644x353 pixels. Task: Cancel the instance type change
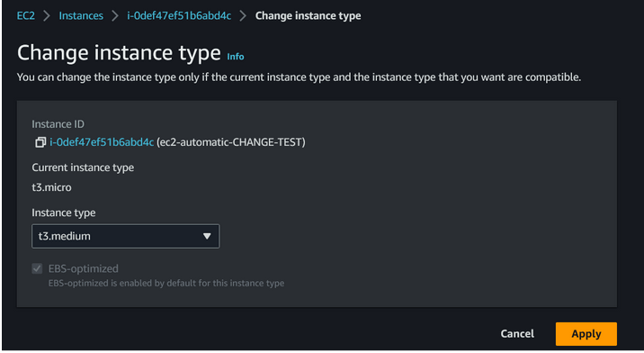(x=517, y=334)
